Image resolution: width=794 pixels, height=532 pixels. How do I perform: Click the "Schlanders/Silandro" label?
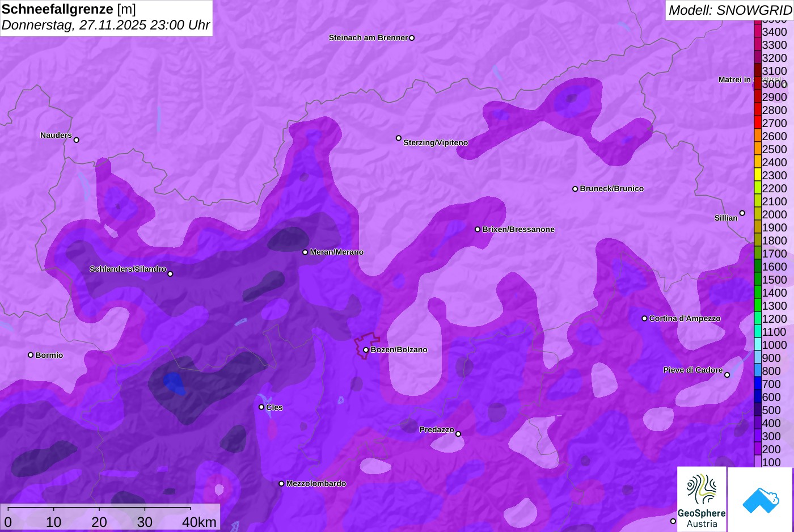[x=128, y=269]
